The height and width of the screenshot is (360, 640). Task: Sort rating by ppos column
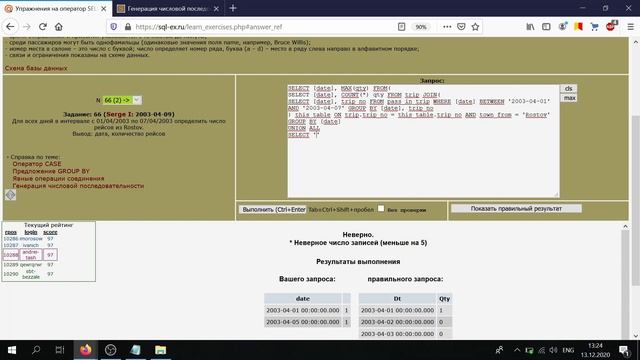pyautogui.click(x=11, y=232)
